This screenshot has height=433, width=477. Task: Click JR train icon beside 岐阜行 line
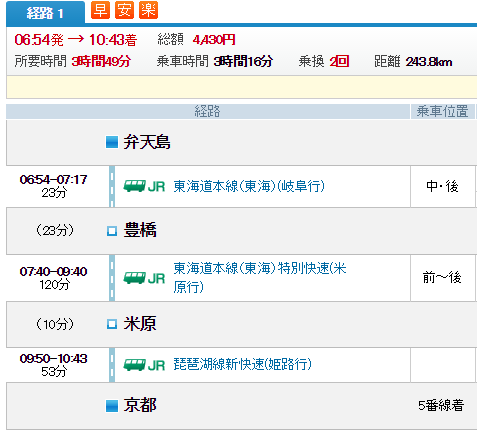click(144, 186)
